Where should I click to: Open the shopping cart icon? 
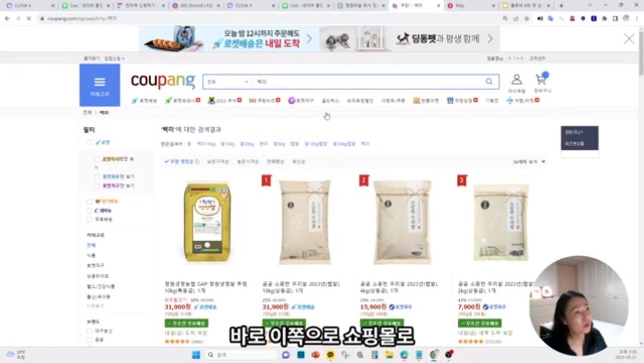(x=541, y=83)
